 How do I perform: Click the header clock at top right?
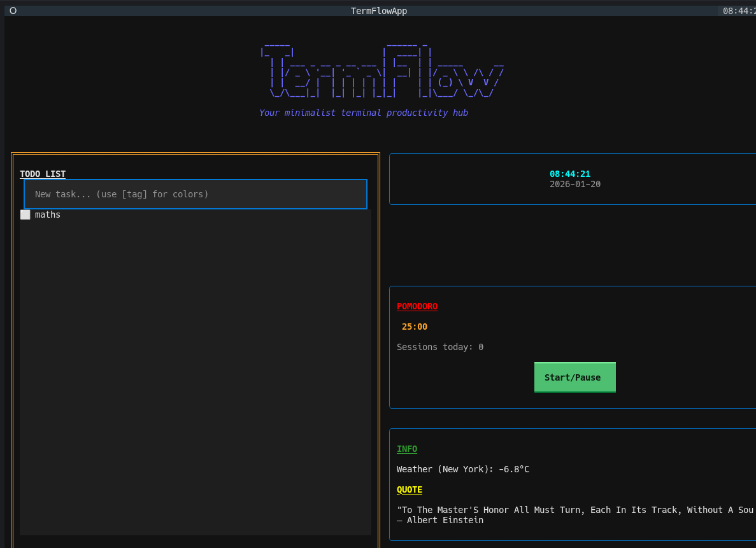pos(738,11)
